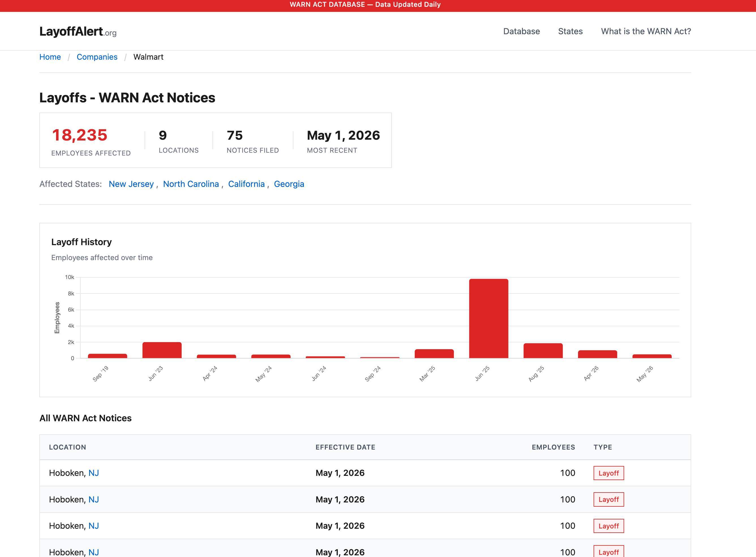Click the 18,235 employees affected statistic
756x557 pixels.
(79, 135)
